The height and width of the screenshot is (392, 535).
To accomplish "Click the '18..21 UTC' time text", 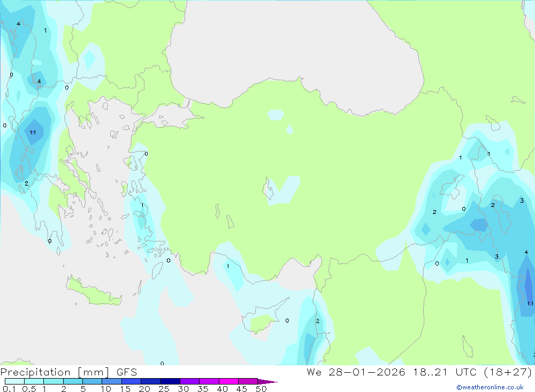I will pyautogui.click(x=445, y=372).
